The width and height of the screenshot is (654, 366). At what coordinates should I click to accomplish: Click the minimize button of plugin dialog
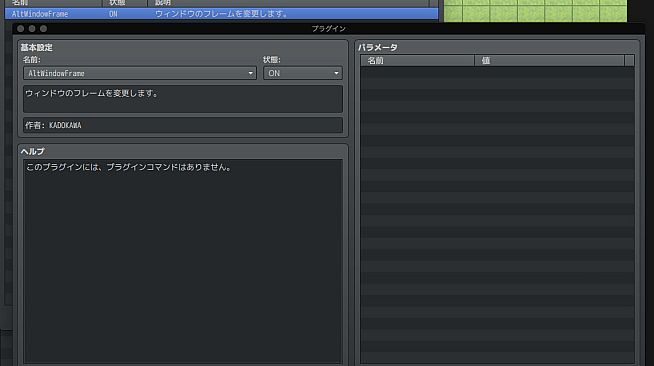click(32, 29)
